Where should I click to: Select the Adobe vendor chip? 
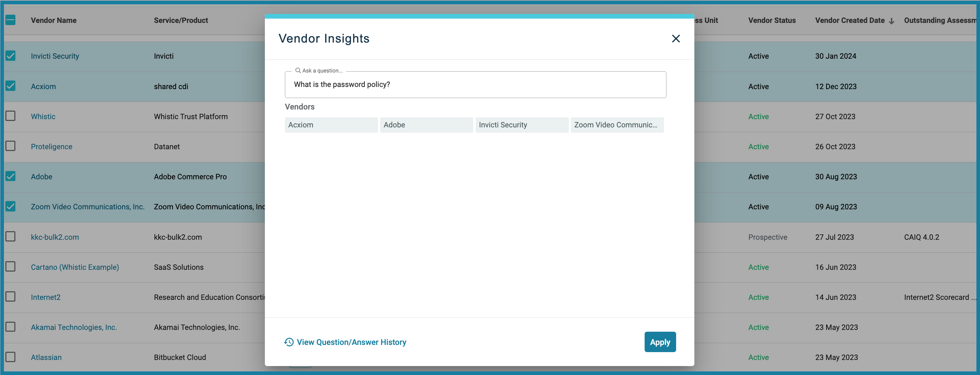click(426, 125)
